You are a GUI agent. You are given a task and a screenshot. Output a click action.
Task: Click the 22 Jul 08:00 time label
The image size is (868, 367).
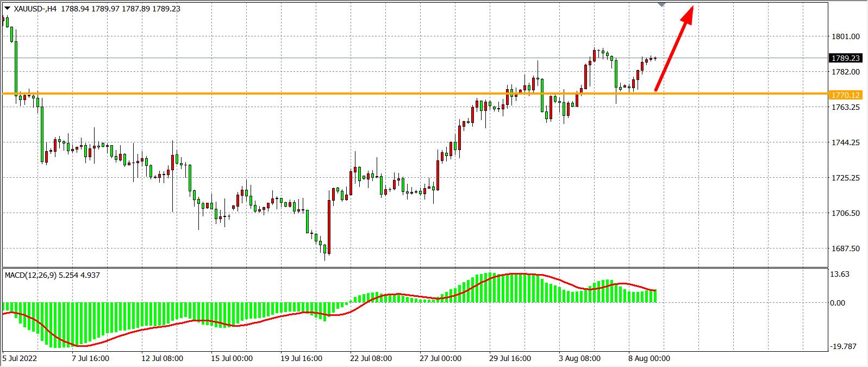[372, 358]
